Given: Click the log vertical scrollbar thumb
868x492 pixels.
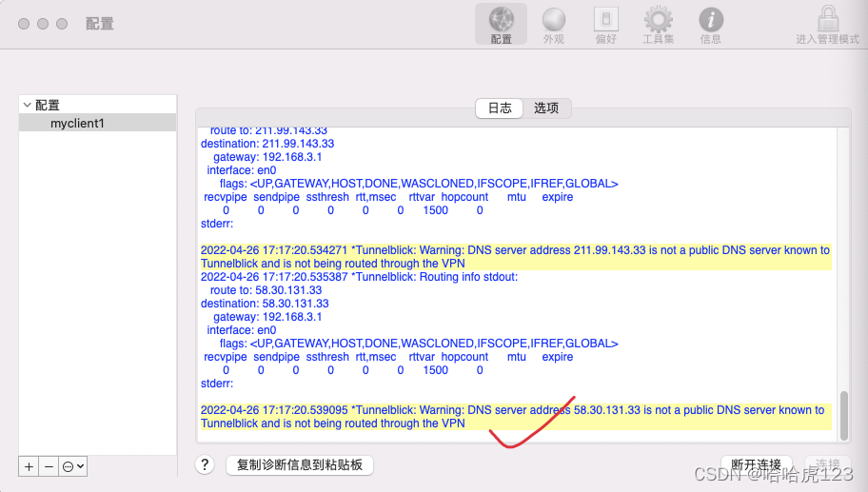Looking at the screenshot, I should click(844, 416).
